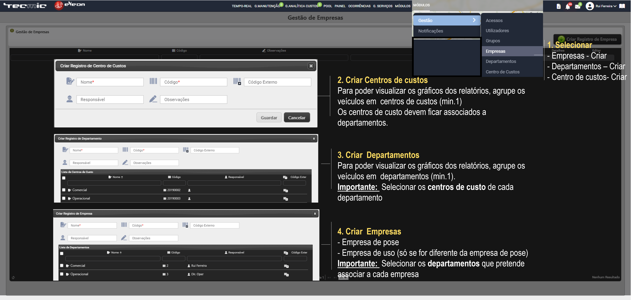Viewport: 644px width, 300px height.
Task: Click Código field in Centro de Custos dialog
Action: tap(194, 82)
